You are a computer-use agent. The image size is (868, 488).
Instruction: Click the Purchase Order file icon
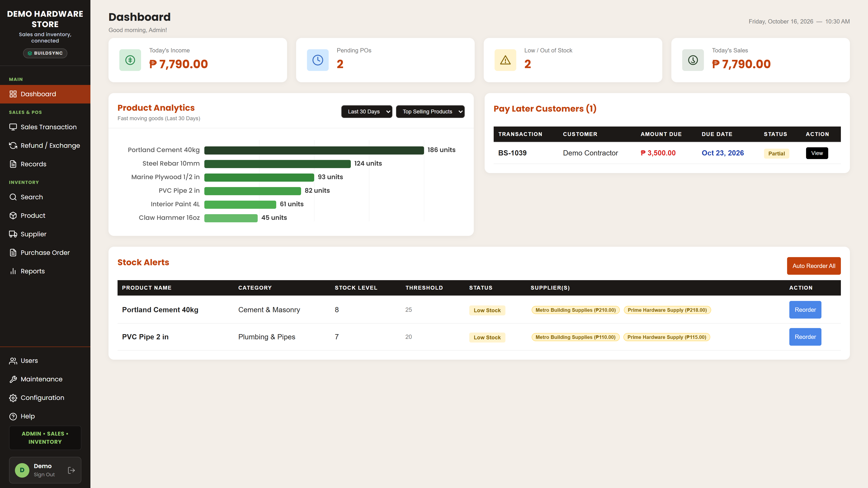[13, 253]
